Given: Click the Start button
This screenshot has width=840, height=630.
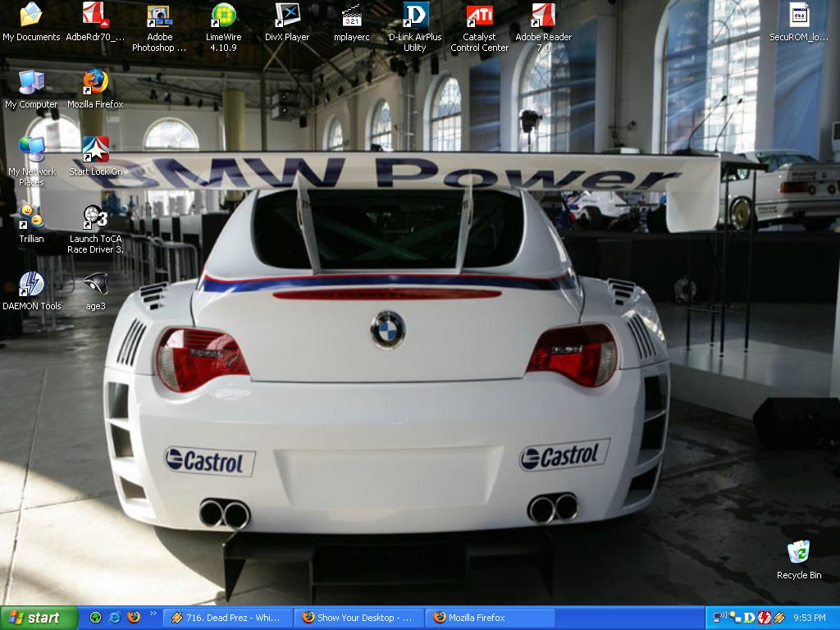Looking at the screenshot, I should 39,618.
